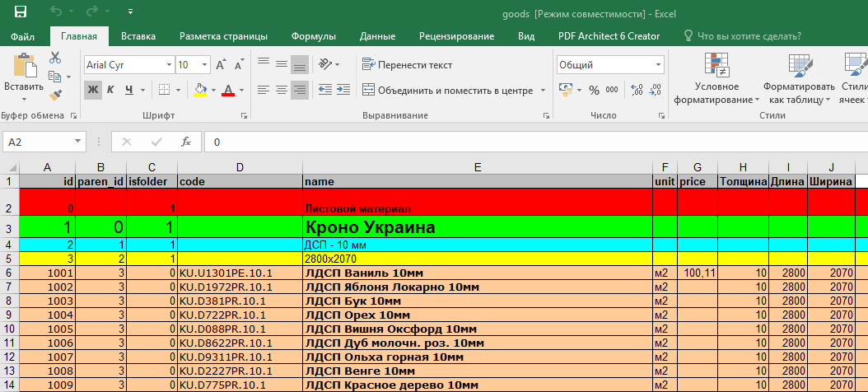Toggle italic К formatting
Image resolution: width=868 pixels, height=392 pixels.
110,90
